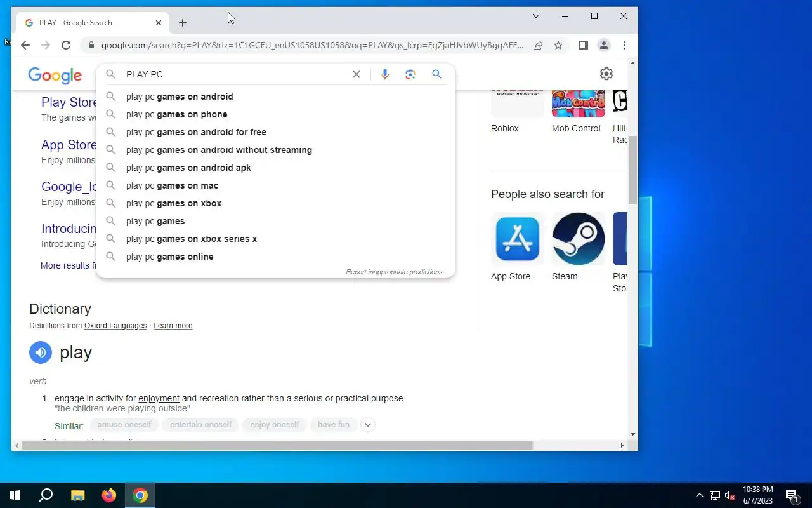Open Oxford Languages link
Image resolution: width=812 pixels, height=508 pixels.
click(x=115, y=326)
